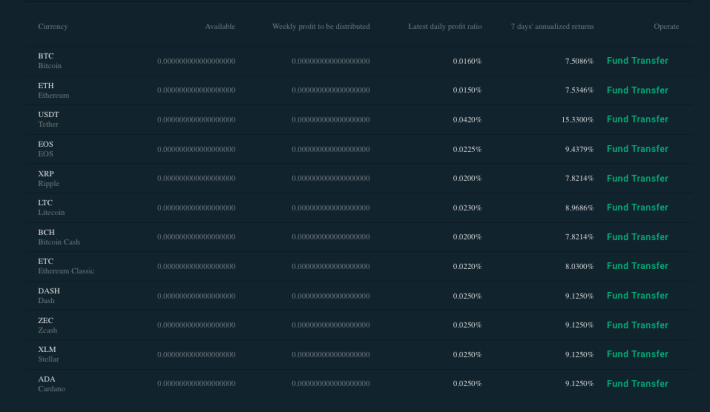The height and width of the screenshot is (412, 710).
Task: Select Fund Transfer for ZEC Zcash
Action: [x=637, y=325]
